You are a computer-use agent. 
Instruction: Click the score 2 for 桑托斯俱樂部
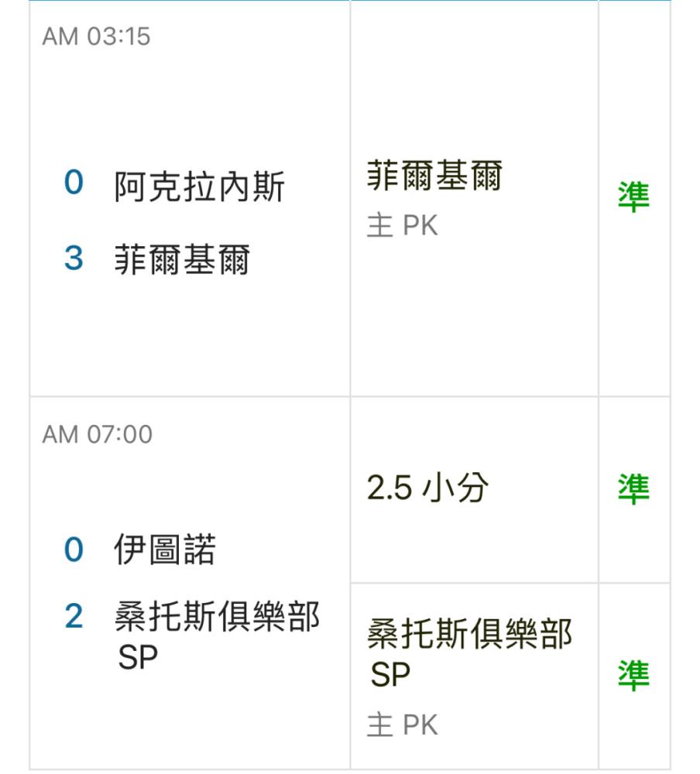(74, 617)
